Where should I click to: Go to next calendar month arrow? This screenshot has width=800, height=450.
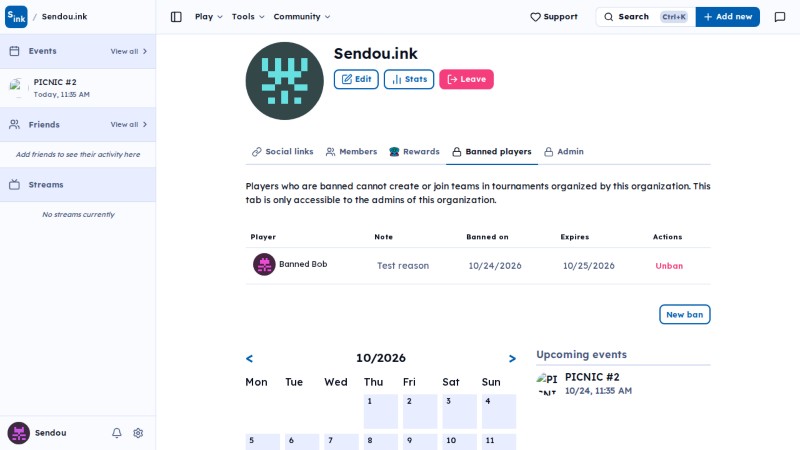[x=512, y=359]
